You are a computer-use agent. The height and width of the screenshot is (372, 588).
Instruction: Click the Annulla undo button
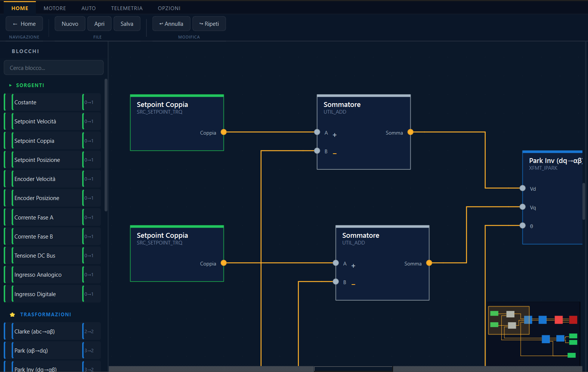[171, 24]
